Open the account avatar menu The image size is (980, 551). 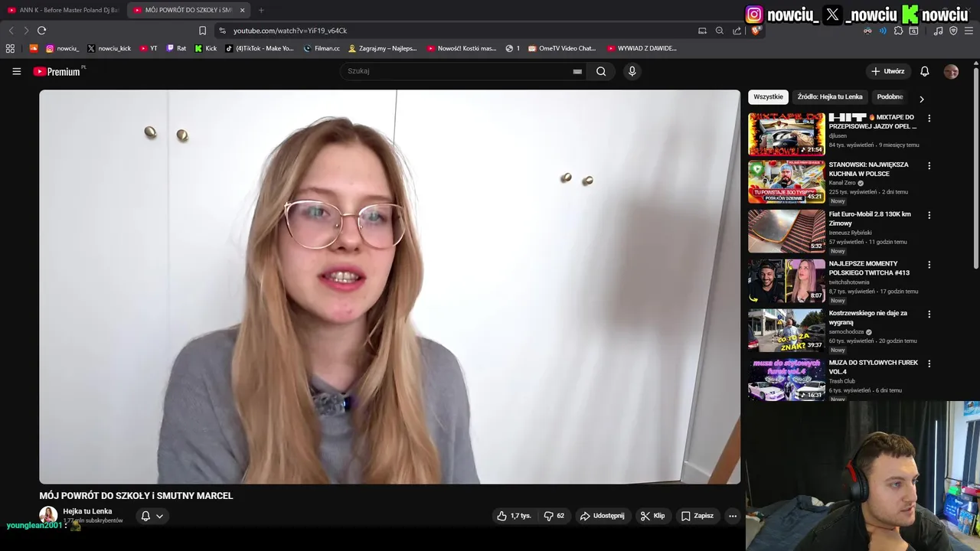tap(951, 71)
